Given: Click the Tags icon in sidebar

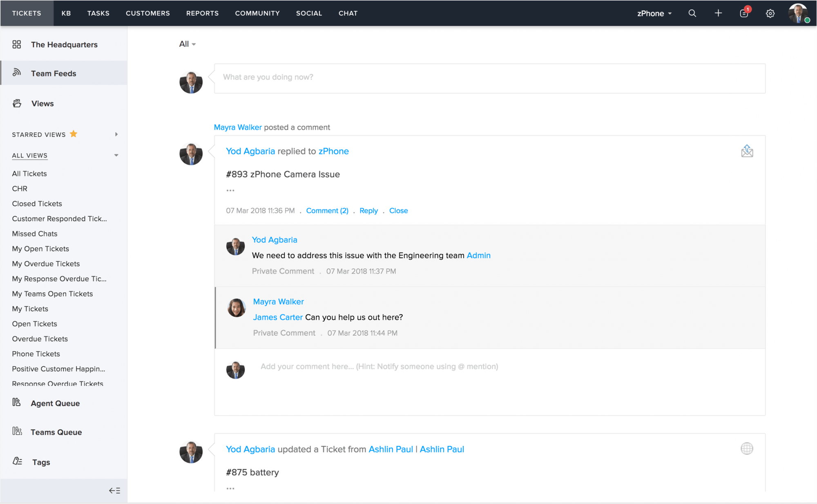Looking at the screenshot, I should 17,461.
